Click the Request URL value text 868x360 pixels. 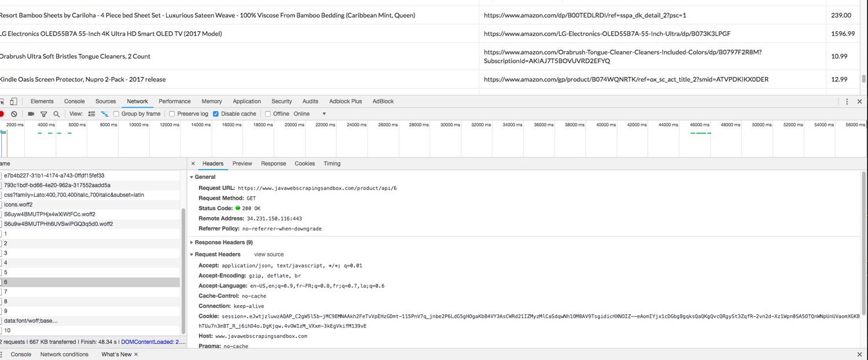[317, 188]
